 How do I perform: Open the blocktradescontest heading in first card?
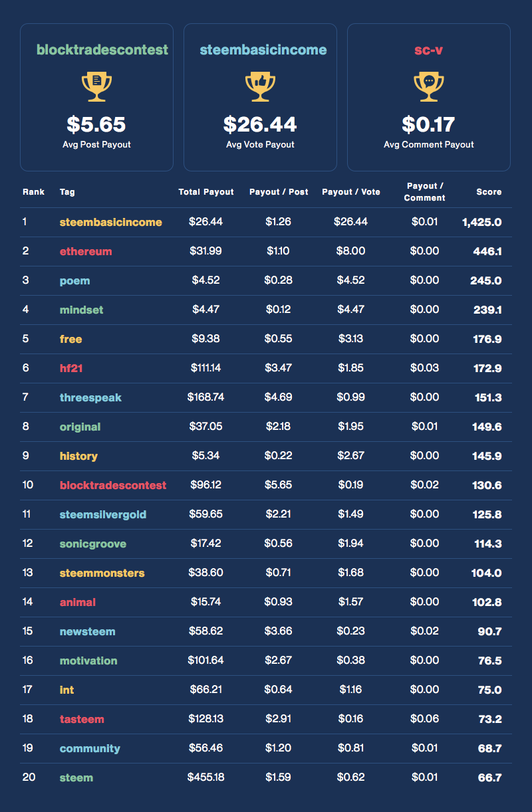point(102,50)
